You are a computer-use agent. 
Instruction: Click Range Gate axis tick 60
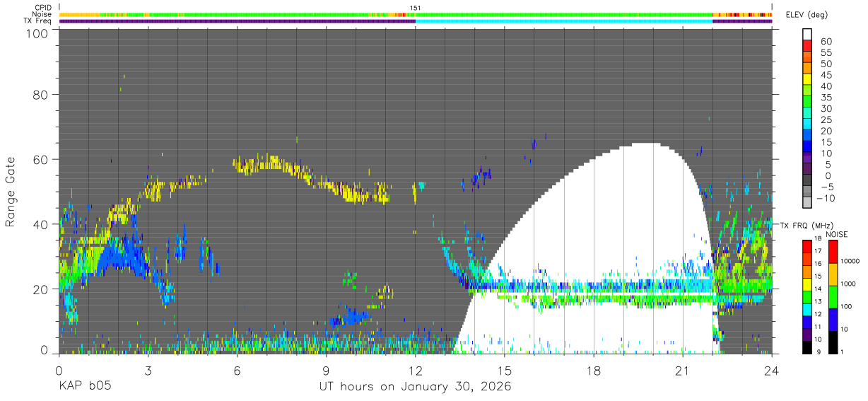[x=40, y=159]
